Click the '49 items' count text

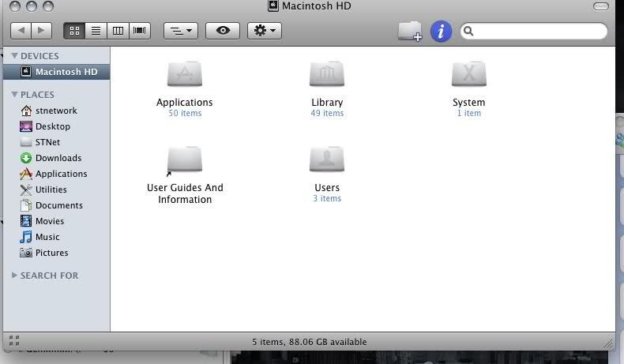pyautogui.click(x=327, y=113)
